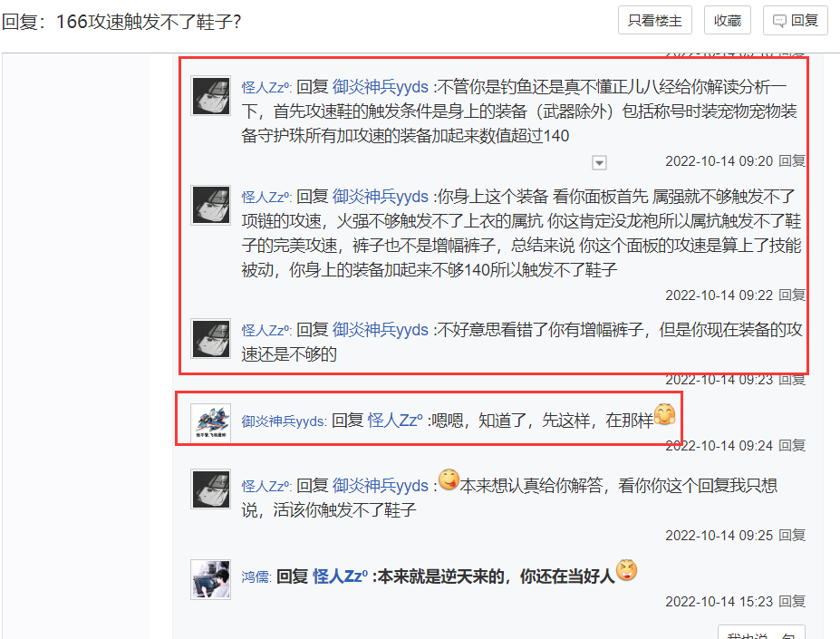Open 怪人Zz° avatar in third comment
The height and width of the screenshot is (639, 840).
pos(211,338)
